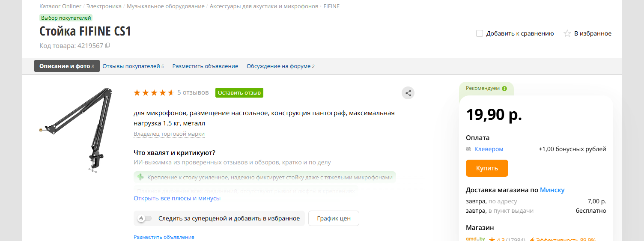
Task: Click the бесплатно pickup price
Action: point(591,211)
